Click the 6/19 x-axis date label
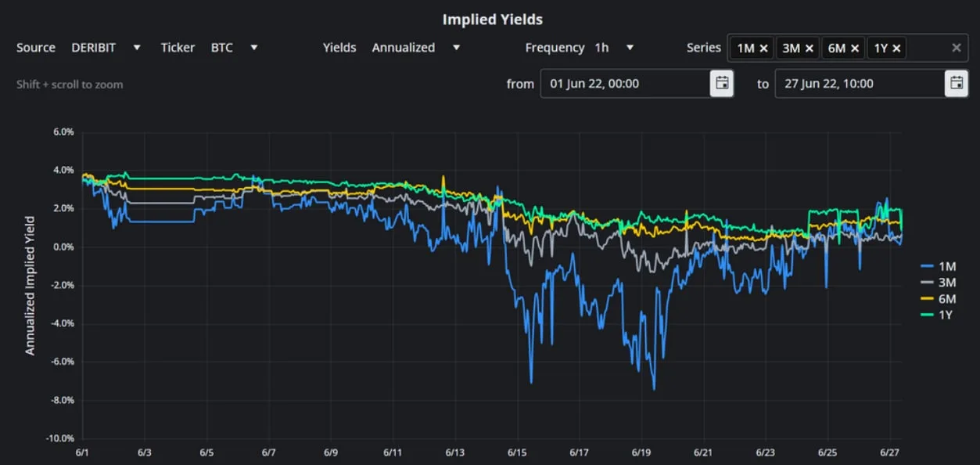Screen dimensions: 980x465 (x=641, y=453)
